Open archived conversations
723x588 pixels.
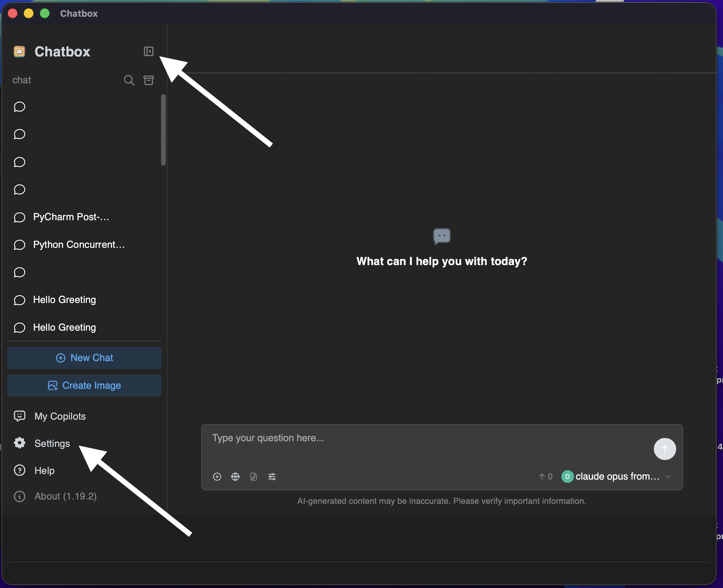point(149,80)
